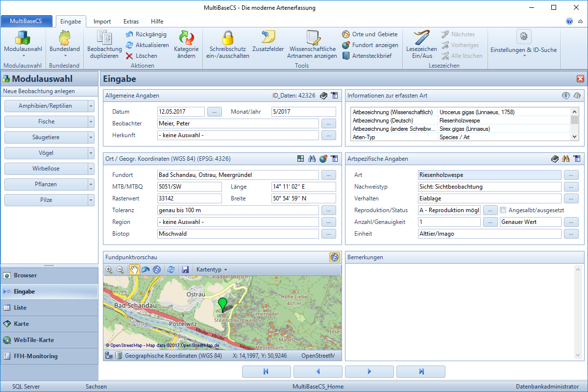Go to the next record

tap(369, 371)
